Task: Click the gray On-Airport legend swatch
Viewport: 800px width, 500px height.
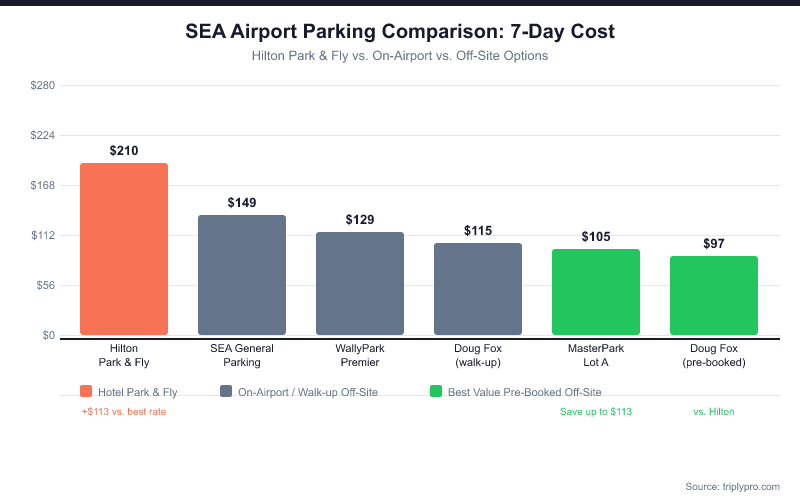Action: coord(225,392)
